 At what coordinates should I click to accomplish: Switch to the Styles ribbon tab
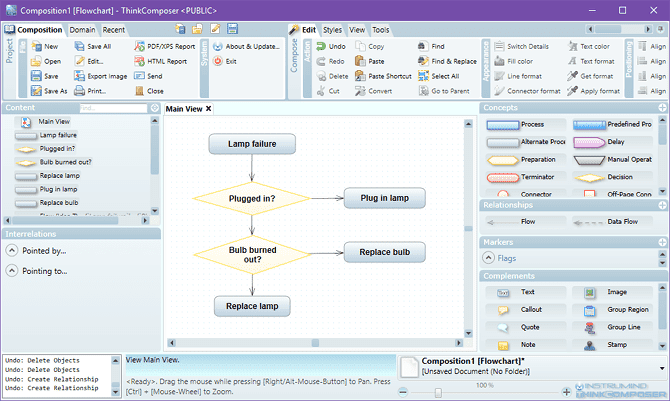click(x=332, y=30)
